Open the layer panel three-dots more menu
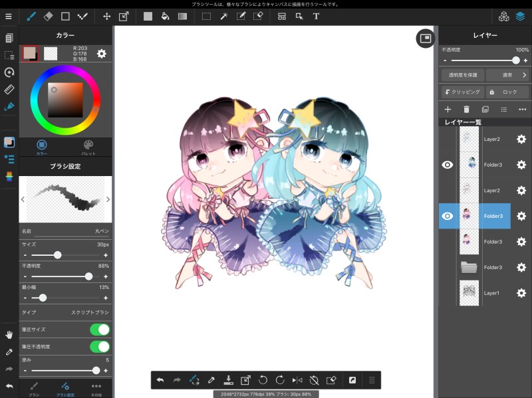532x398 pixels. (x=522, y=109)
